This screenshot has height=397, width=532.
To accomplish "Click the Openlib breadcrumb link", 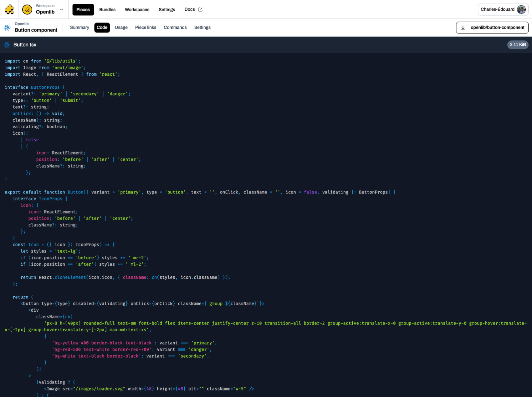I will 22,24.
